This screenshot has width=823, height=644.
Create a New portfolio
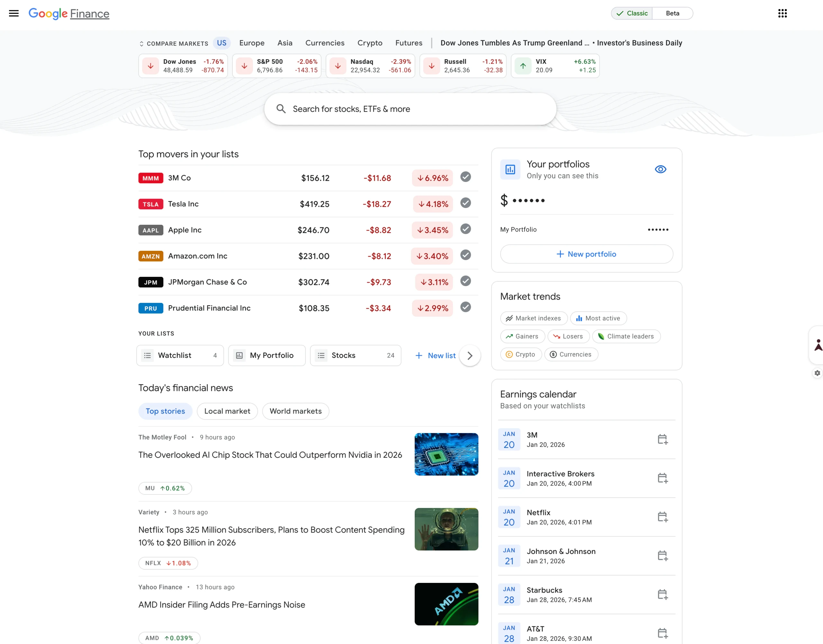coord(586,254)
